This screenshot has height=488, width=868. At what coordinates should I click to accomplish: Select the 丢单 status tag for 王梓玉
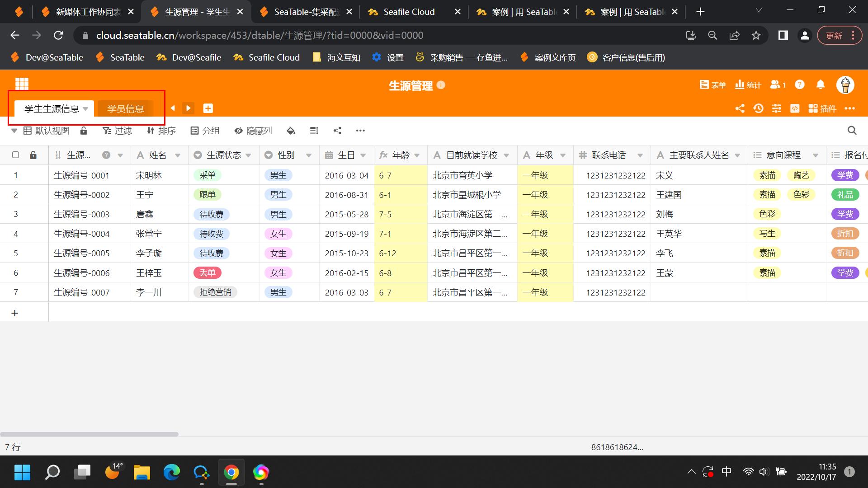pos(208,272)
